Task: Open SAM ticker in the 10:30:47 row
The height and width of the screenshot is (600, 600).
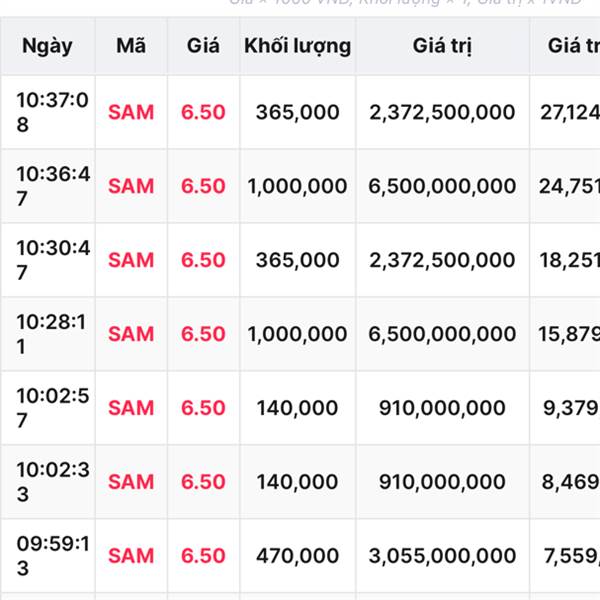Action: pyautogui.click(x=131, y=260)
